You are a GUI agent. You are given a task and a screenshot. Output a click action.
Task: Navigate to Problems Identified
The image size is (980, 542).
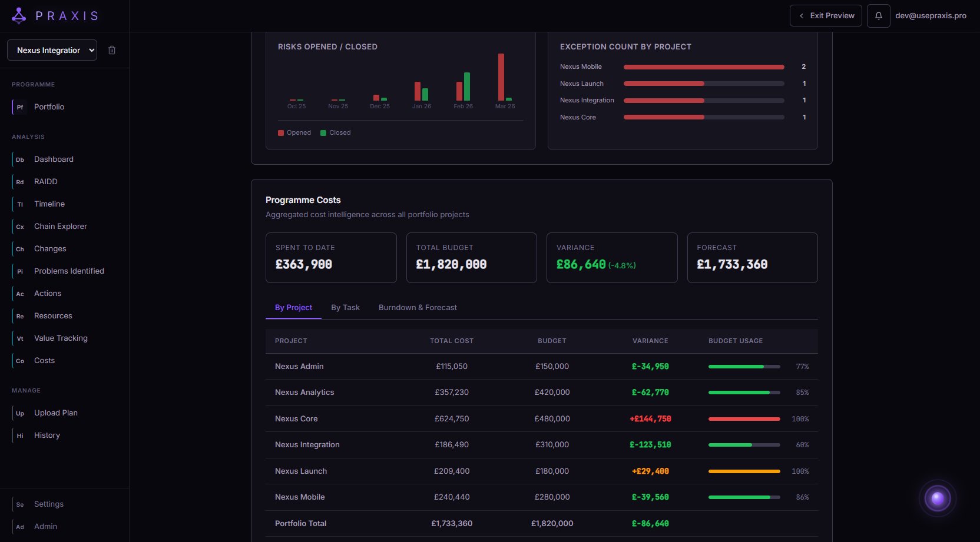(69, 271)
